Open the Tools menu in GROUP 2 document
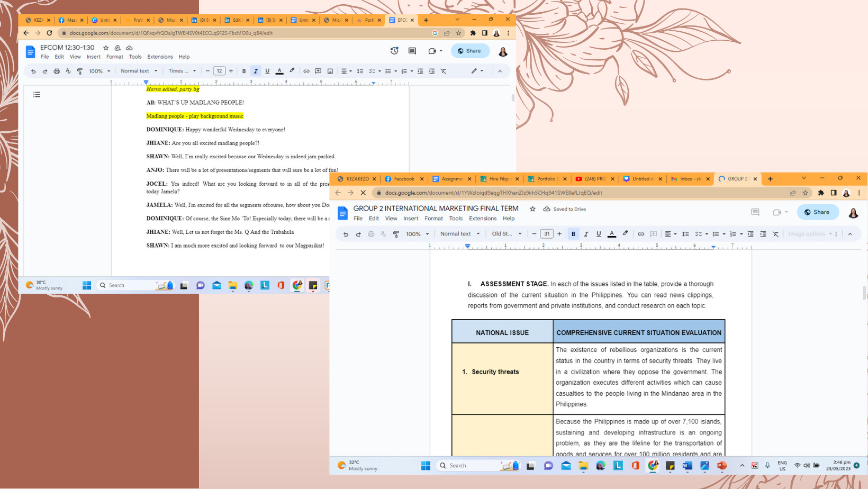The width and height of the screenshot is (868, 489). click(456, 219)
